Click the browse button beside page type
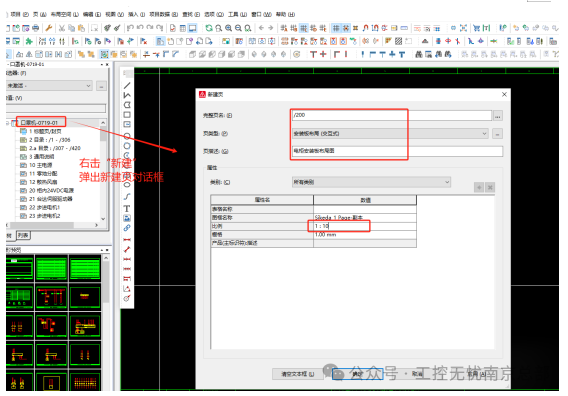Image resolution: width=568 pixels, height=396 pixels. point(498,134)
